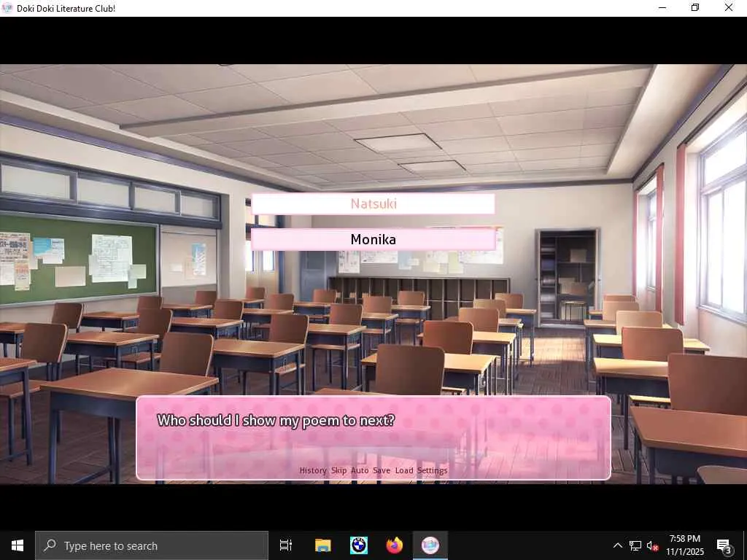Viewport: 747px width, 560px height.
Task: Choose Natsuki to show the poem
Action: [373, 204]
